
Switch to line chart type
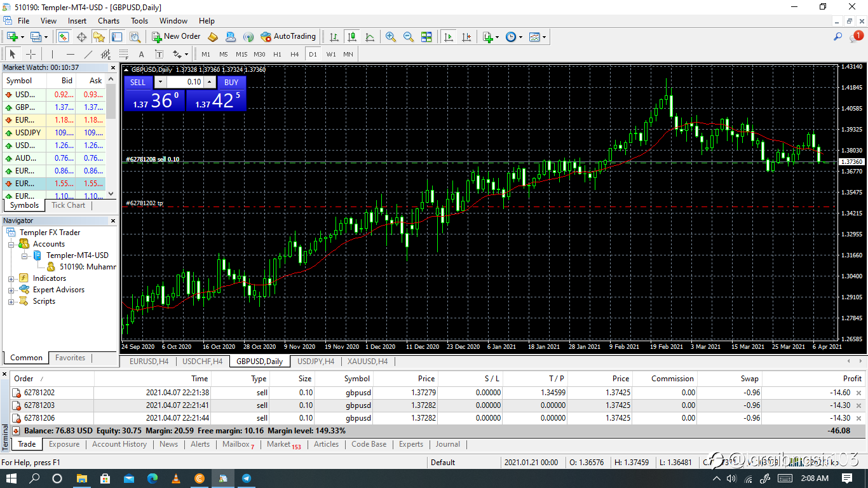[x=370, y=37]
